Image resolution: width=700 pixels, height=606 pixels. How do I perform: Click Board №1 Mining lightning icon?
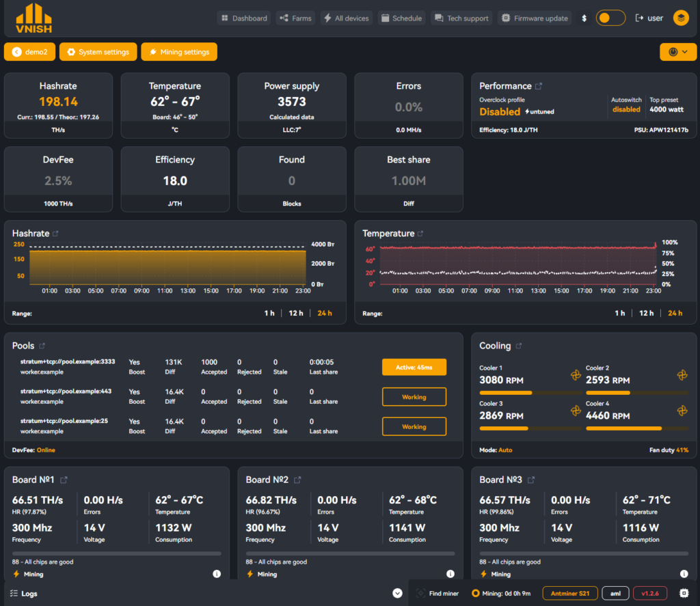click(16, 574)
